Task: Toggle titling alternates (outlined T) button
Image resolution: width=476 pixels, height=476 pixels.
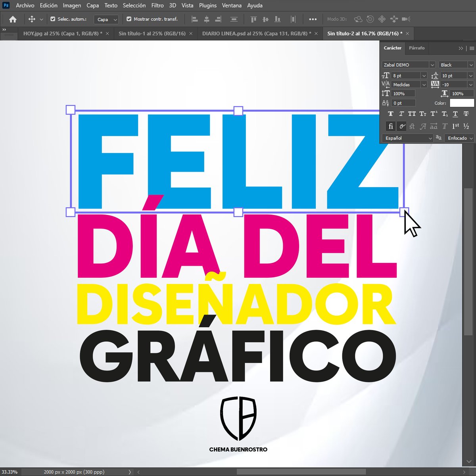Action: tap(445, 126)
